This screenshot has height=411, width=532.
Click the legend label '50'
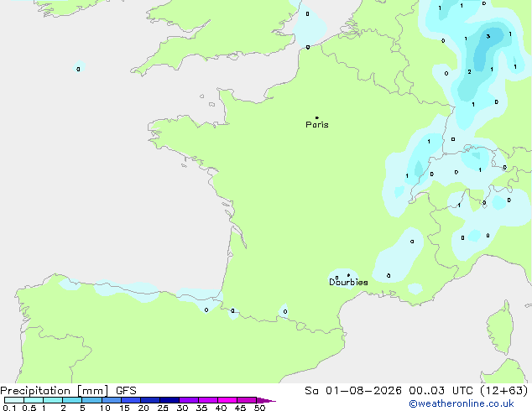(x=259, y=408)
